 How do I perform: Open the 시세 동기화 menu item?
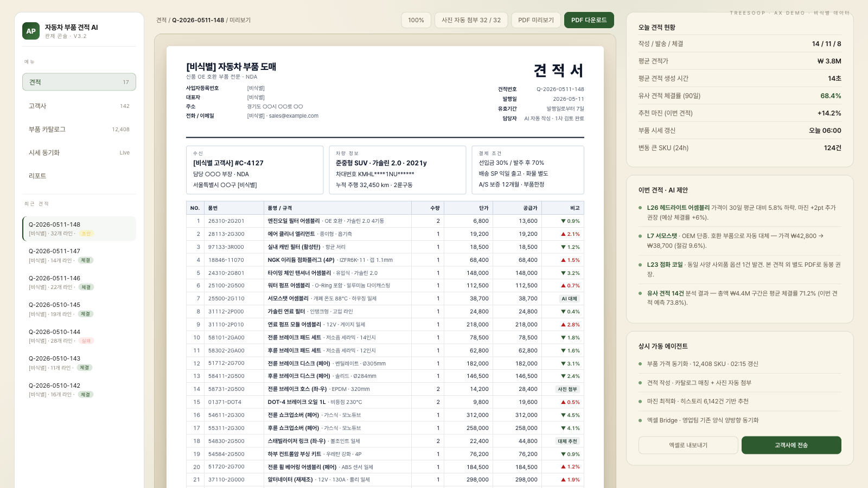tap(79, 152)
